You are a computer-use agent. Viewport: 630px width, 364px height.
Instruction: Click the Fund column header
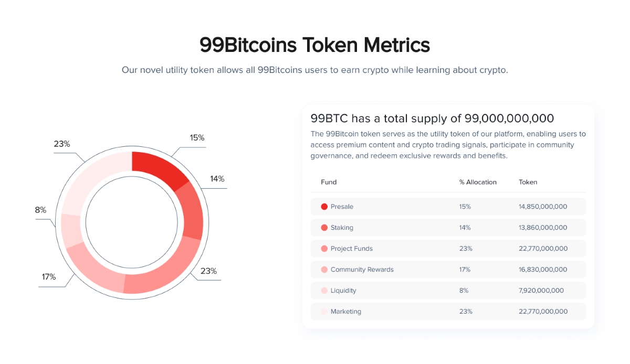point(329,182)
